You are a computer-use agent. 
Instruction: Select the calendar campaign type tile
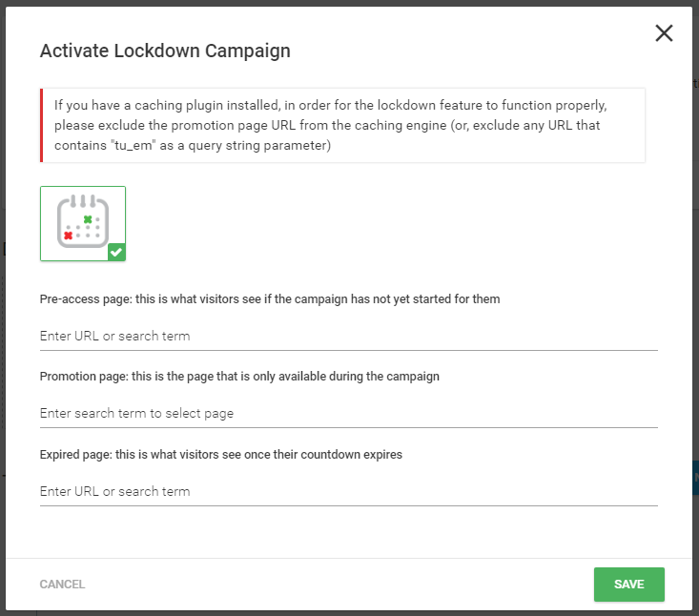coord(83,223)
